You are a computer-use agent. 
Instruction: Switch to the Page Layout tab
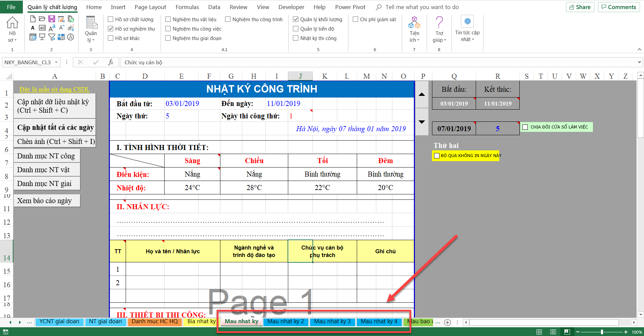150,7
